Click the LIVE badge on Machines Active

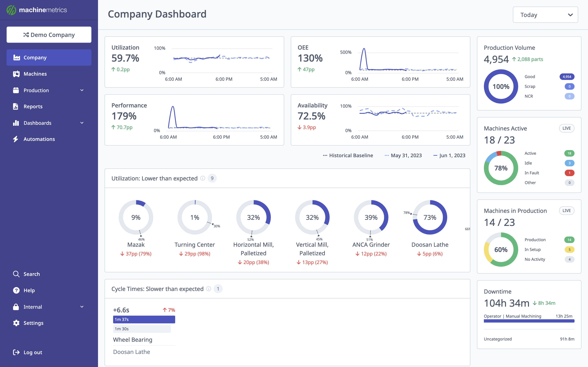pyautogui.click(x=566, y=128)
